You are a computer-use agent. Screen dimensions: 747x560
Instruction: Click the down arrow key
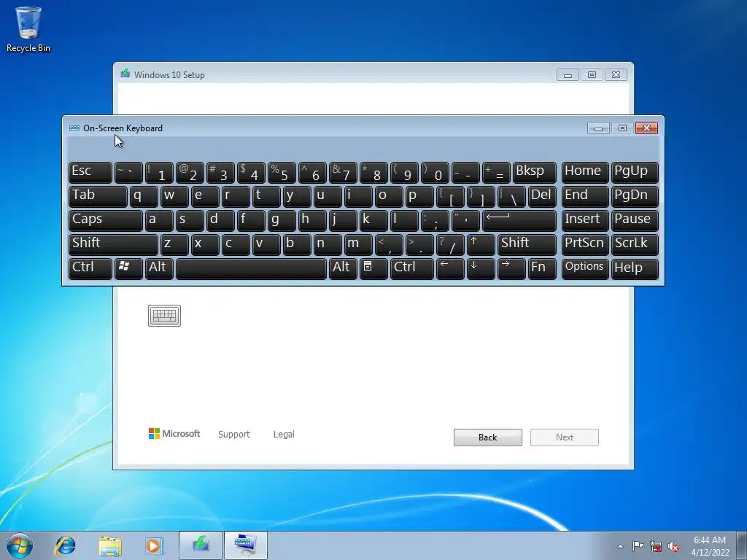pyautogui.click(x=481, y=268)
